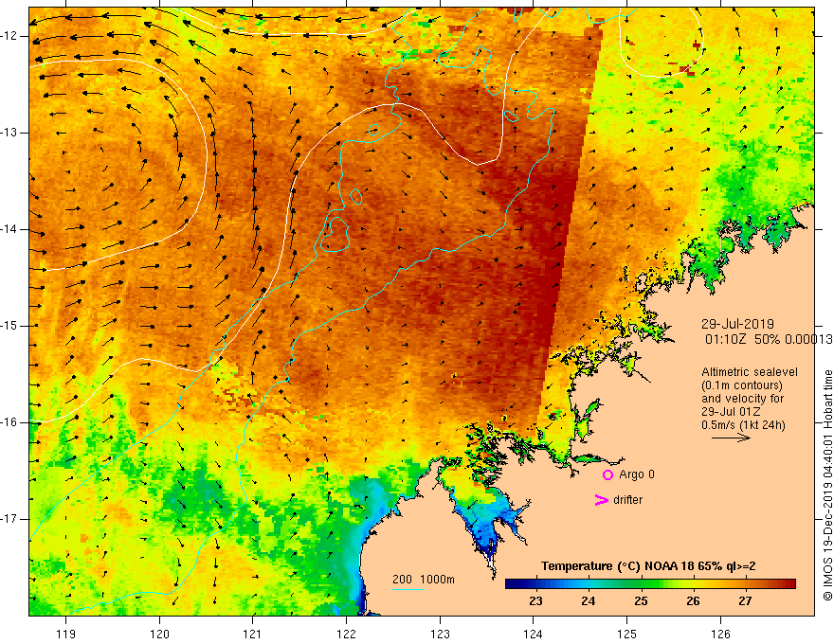
Task: Click the 119 longitude axis label
Action: coord(66,634)
